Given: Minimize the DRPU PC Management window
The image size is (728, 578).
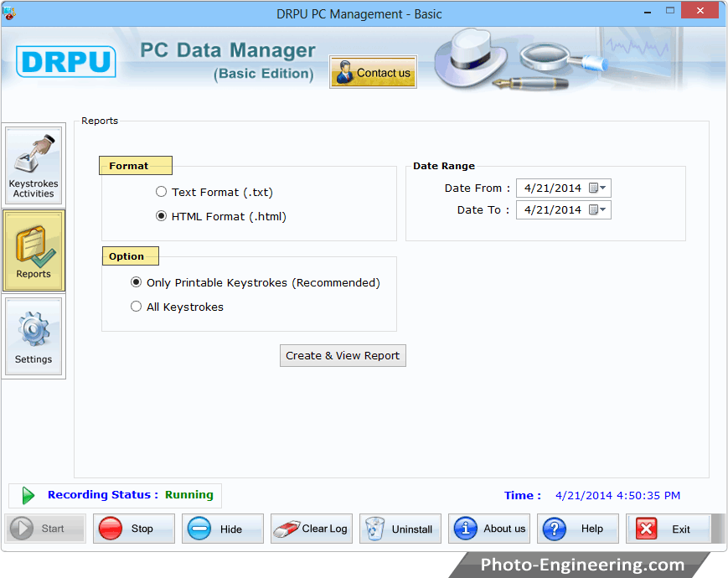Looking at the screenshot, I should click(x=648, y=12).
